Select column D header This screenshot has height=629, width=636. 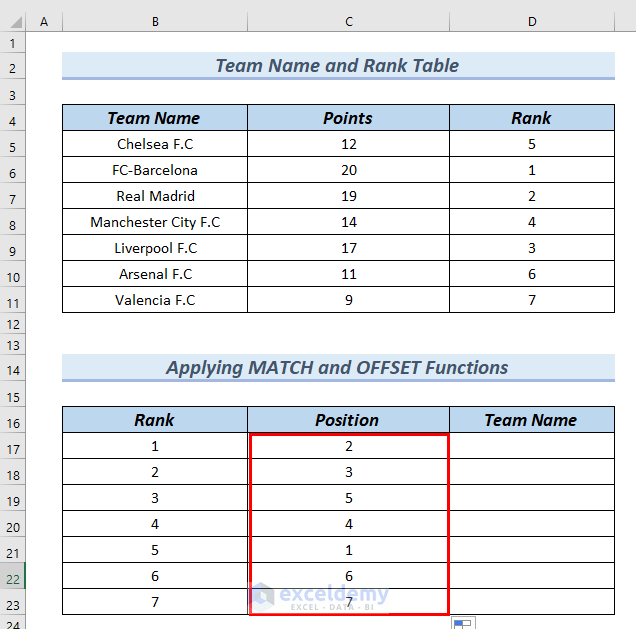coord(532,21)
